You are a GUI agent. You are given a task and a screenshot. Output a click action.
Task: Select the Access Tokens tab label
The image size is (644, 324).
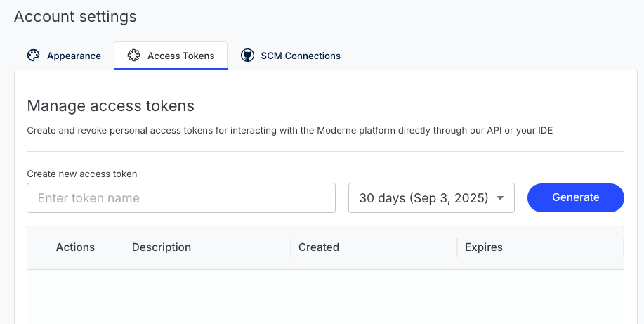[x=180, y=56]
